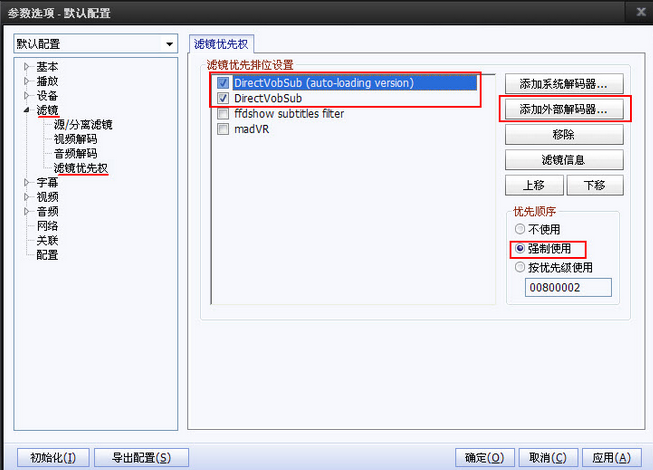Check the madVR filter checkbox

223,129
